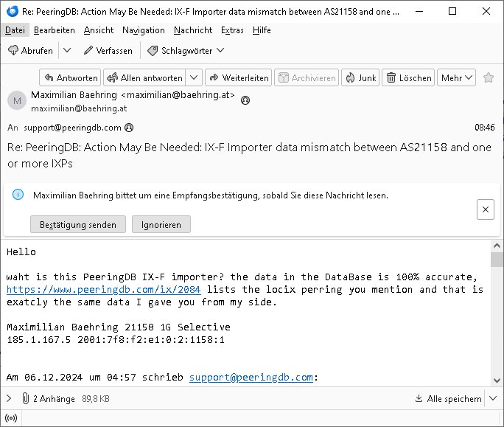Click the Antworten reply button
504x427 pixels.
[x=70, y=78]
